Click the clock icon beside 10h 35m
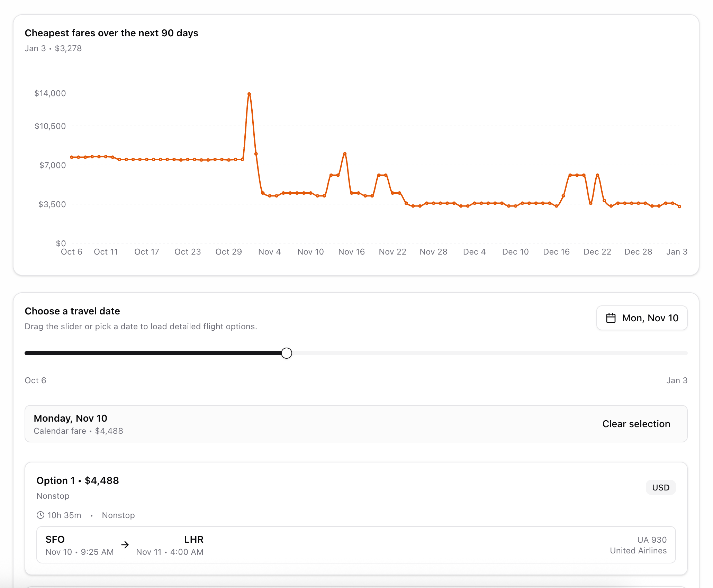This screenshot has height=588, width=713. pos(40,515)
